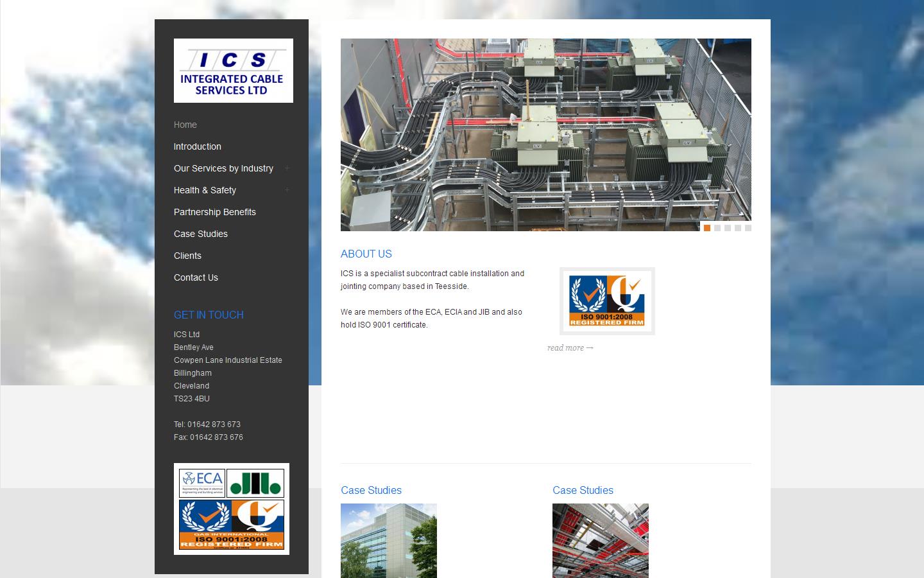Click the JIB logo in sidebar
924x578 pixels.
click(x=255, y=483)
